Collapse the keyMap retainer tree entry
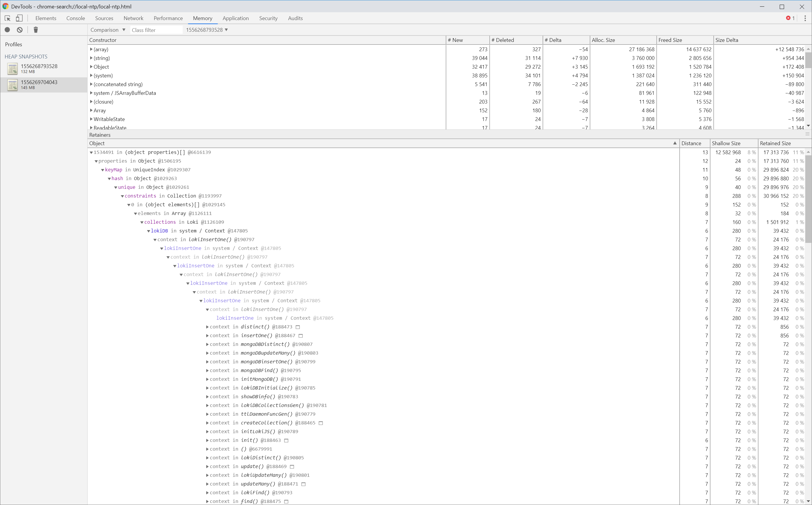812x505 pixels. pos(102,170)
